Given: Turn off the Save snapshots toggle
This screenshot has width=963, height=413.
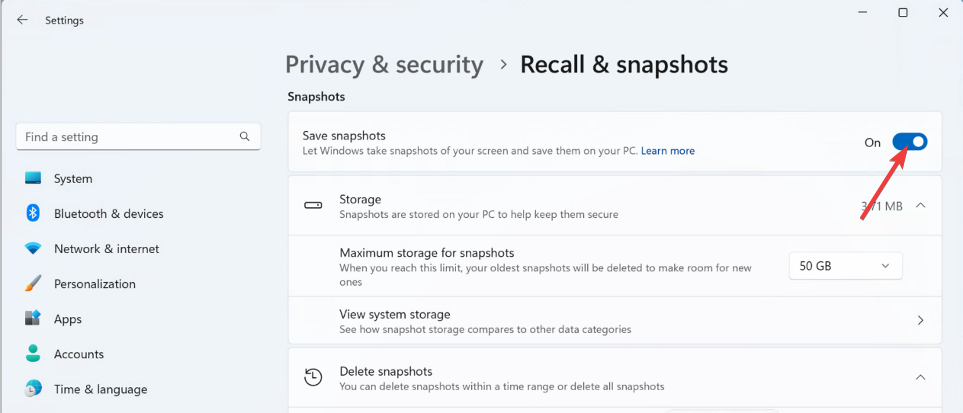Looking at the screenshot, I should [x=909, y=142].
